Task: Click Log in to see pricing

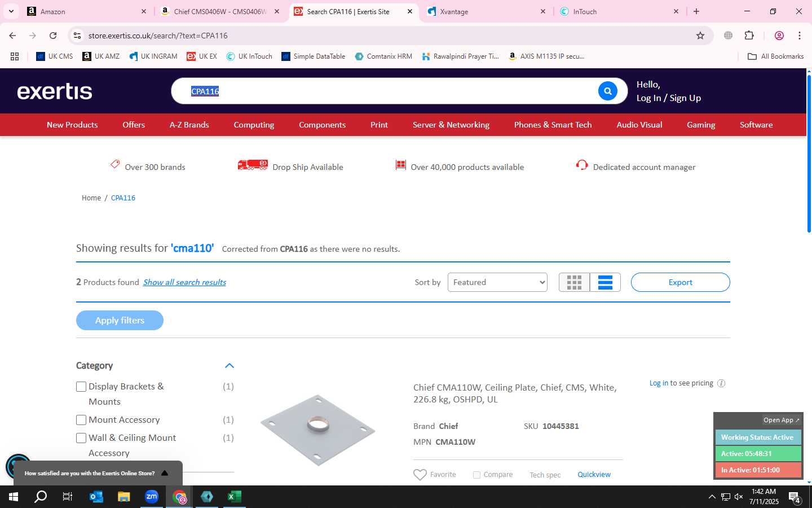Action: coord(659,383)
